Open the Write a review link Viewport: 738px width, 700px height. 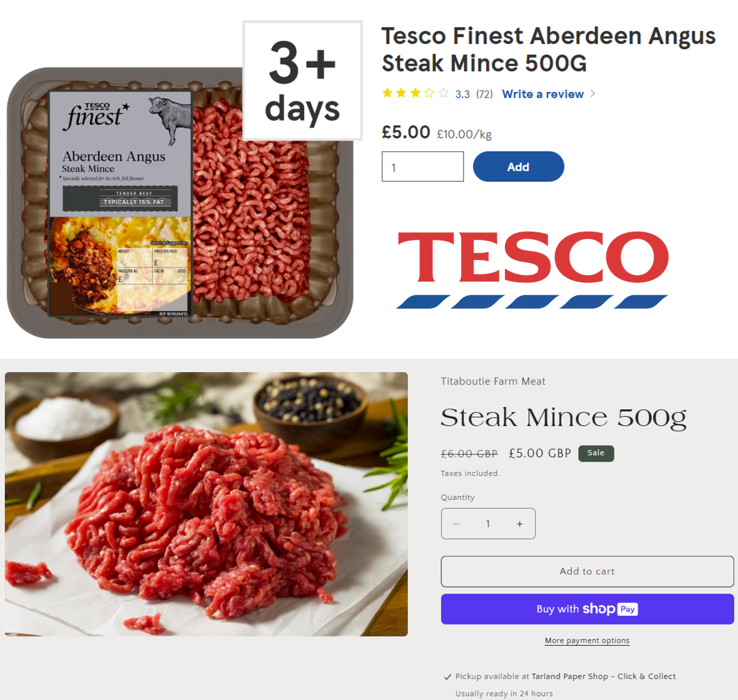click(x=543, y=94)
